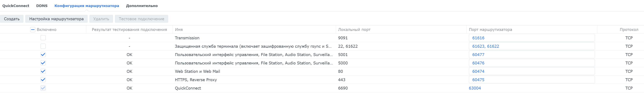Edit router port 60475 for HTTPS

pyautogui.click(x=531, y=80)
